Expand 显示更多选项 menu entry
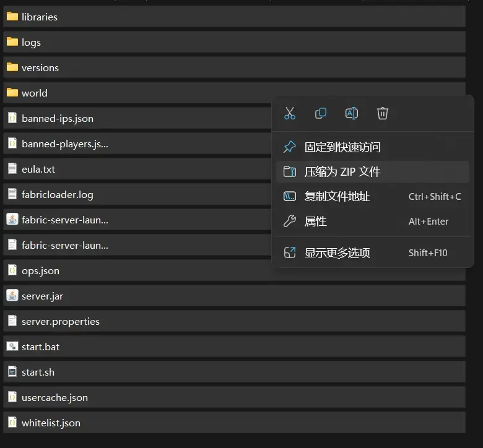This screenshot has height=448, width=483. coord(337,252)
